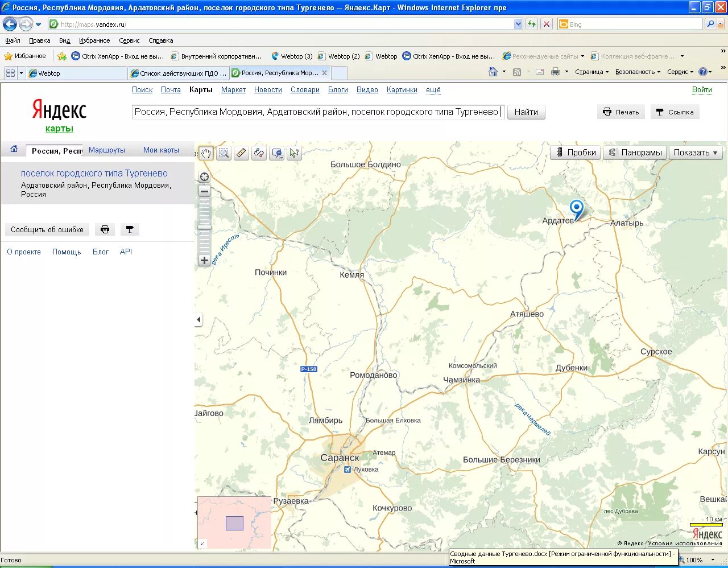Open the Вид menu
Image resolution: width=728 pixels, height=568 pixels.
(x=64, y=40)
